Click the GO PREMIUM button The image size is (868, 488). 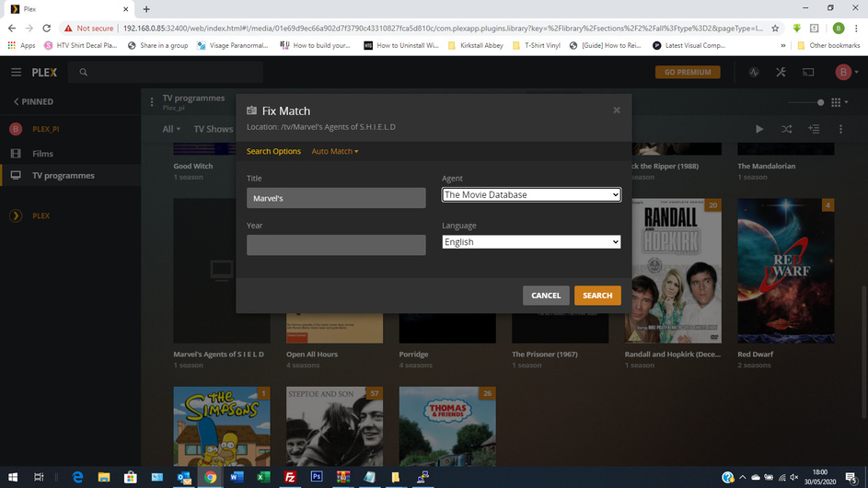tap(688, 72)
